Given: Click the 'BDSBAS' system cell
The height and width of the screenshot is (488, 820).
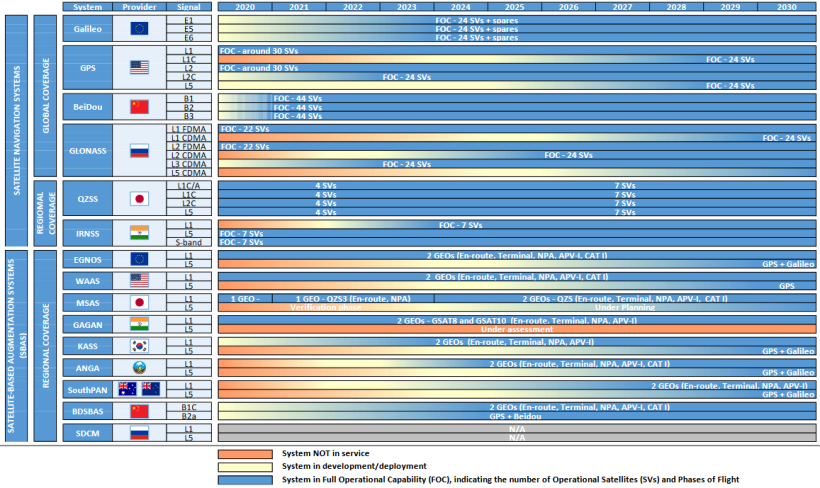Looking at the screenshot, I should tap(87, 411).
